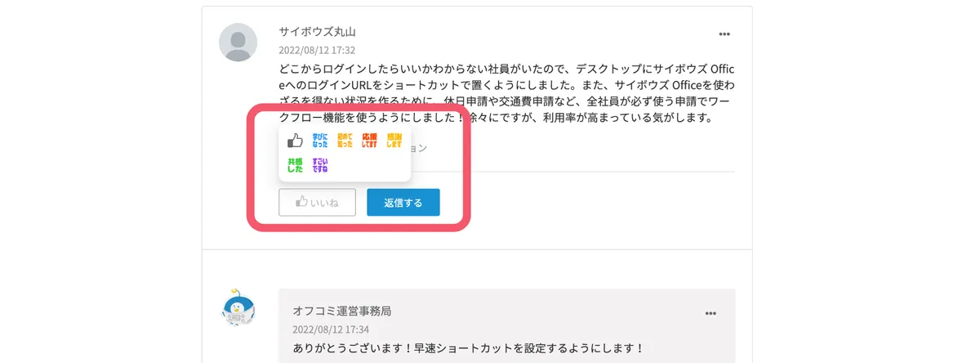Click the 2022/08/12 17:34 reply timestamp
Image resolution: width=980 pixels, height=363 pixels.
[x=331, y=329]
